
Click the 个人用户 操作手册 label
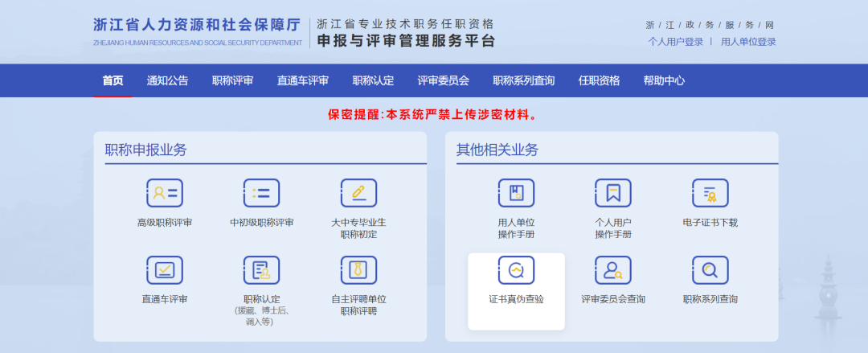[x=612, y=228]
